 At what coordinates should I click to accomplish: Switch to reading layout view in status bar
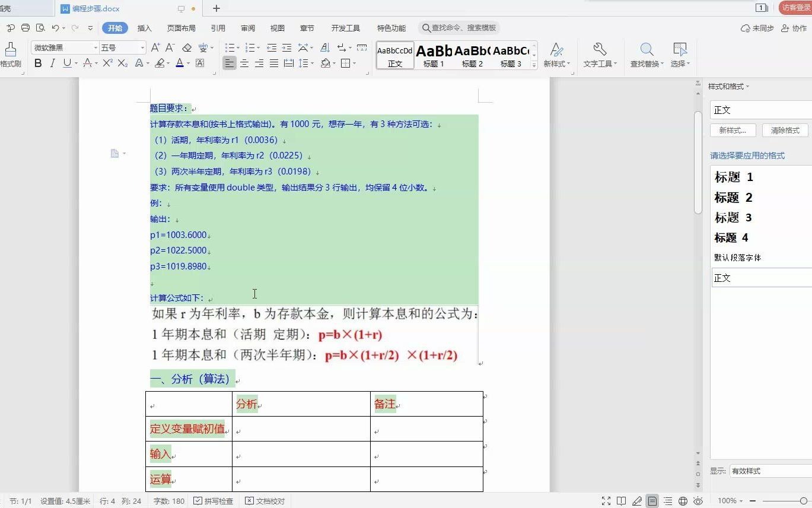pos(621,501)
